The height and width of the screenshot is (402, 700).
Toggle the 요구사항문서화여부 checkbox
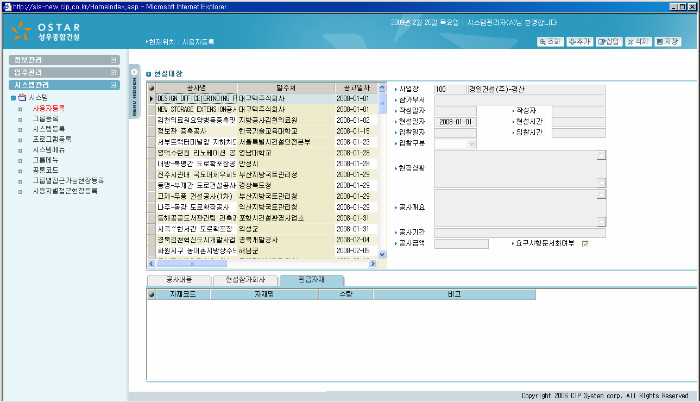click(585, 243)
